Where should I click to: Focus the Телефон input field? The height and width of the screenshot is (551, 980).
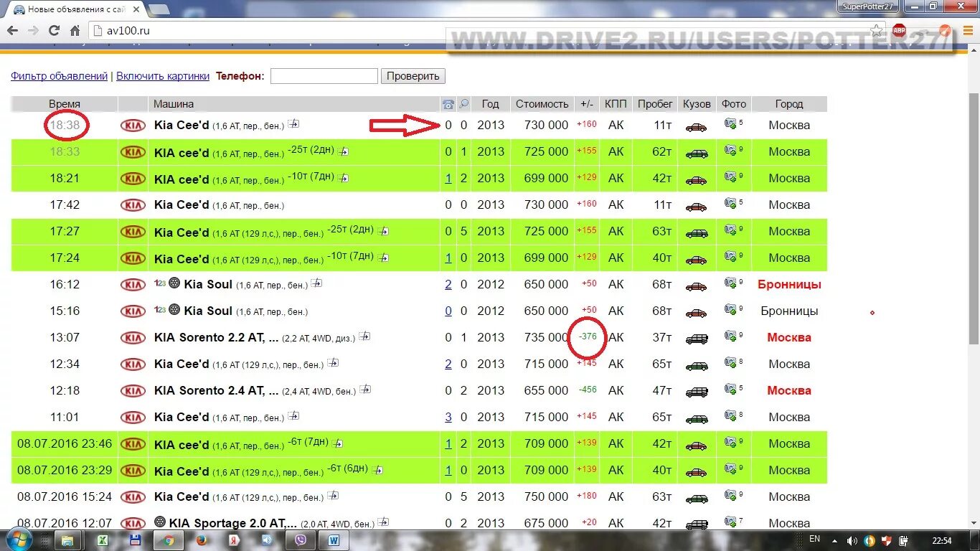click(324, 76)
